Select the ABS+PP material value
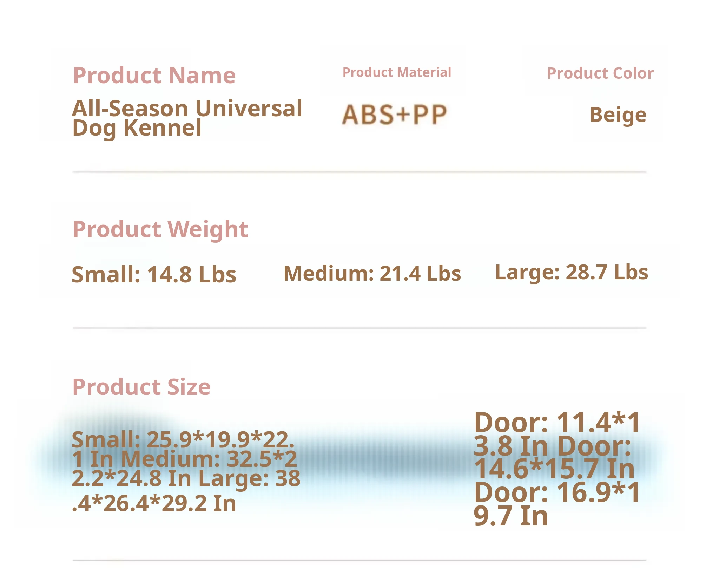Image resolution: width=719 pixels, height=588 pixels. point(394,115)
